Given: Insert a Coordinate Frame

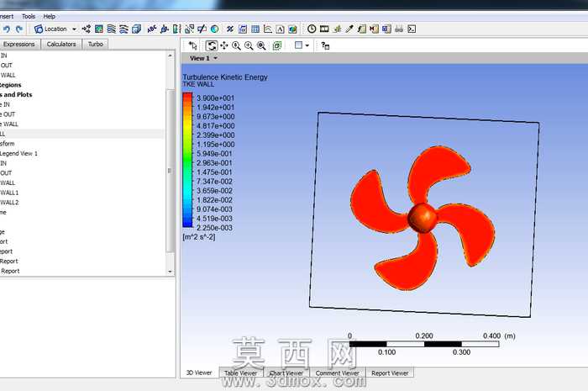Looking at the screenshot, I should (x=165, y=29).
